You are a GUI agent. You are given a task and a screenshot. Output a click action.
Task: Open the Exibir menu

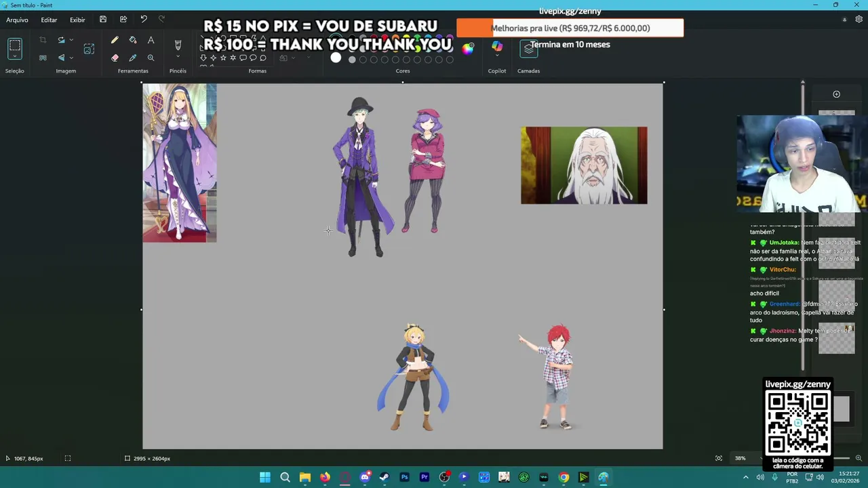77,20
